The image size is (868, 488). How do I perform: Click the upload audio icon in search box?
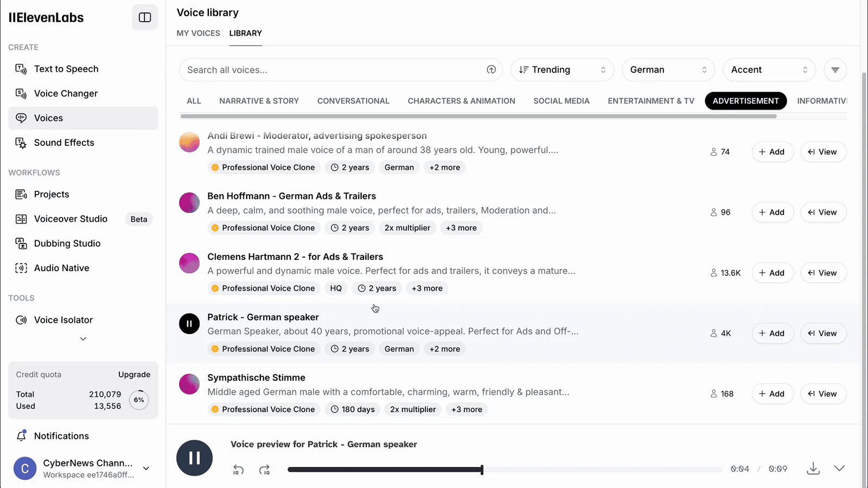point(491,69)
